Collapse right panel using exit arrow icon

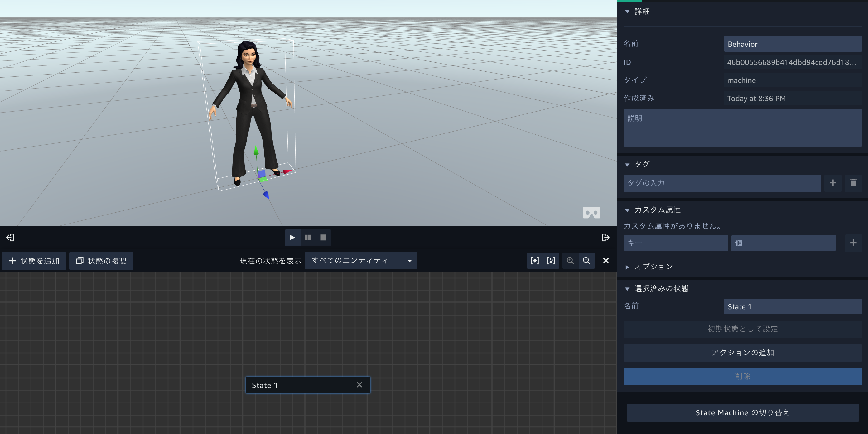coord(605,238)
